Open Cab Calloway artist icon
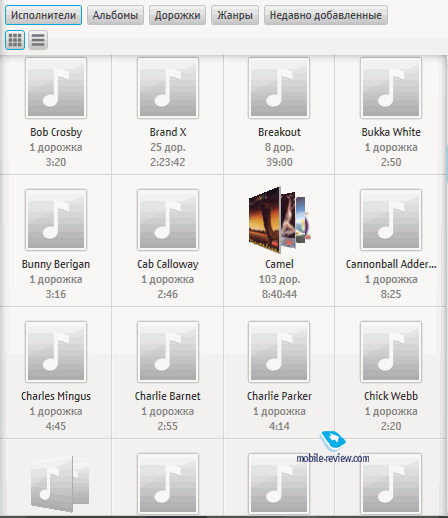The width and height of the screenshot is (448, 518). click(168, 220)
